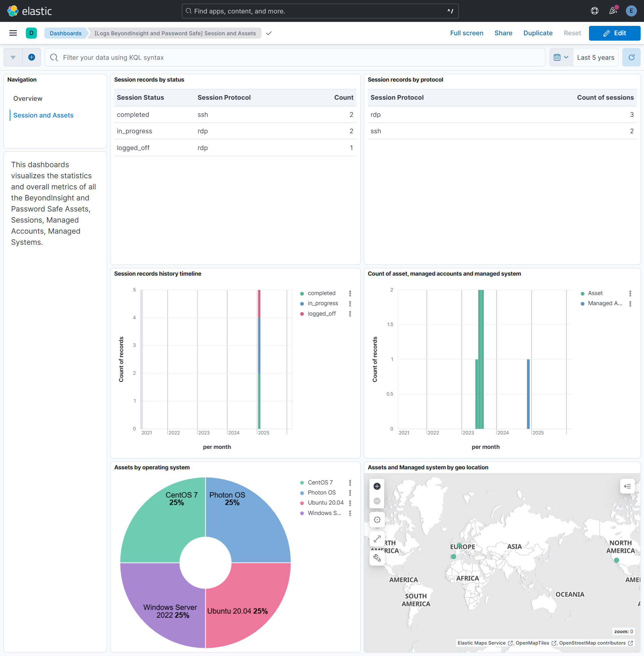The width and height of the screenshot is (644, 656).
Task: Toggle the Asset series in legend
Action: pos(595,293)
